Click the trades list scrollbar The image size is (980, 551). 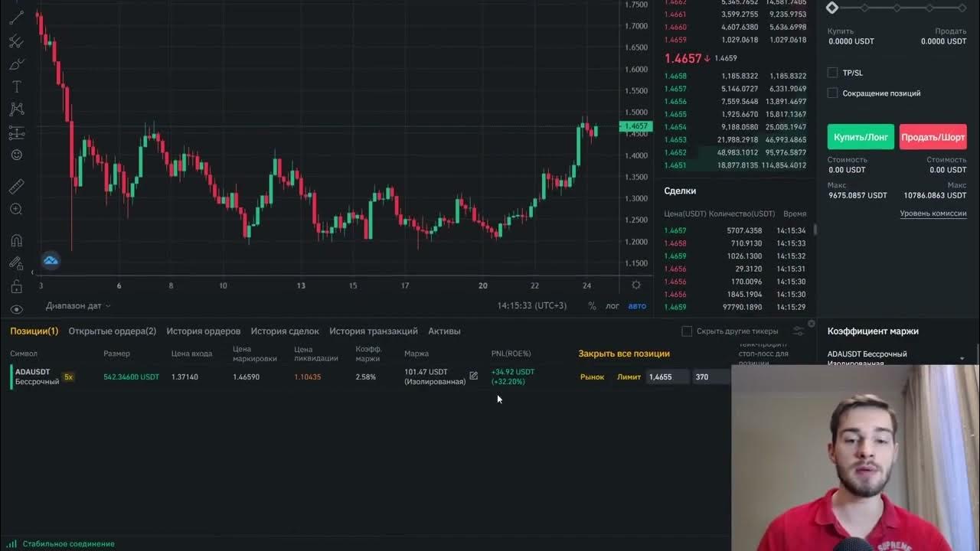(815, 230)
